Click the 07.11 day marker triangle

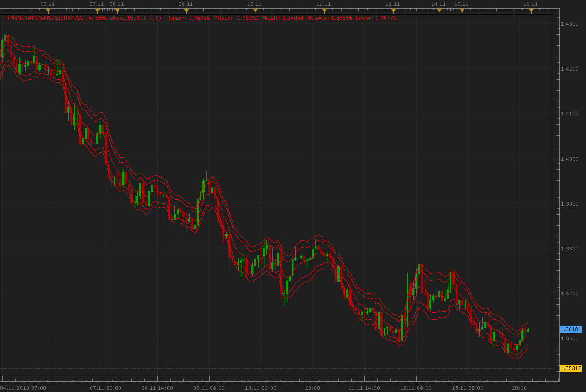coord(97,11)
